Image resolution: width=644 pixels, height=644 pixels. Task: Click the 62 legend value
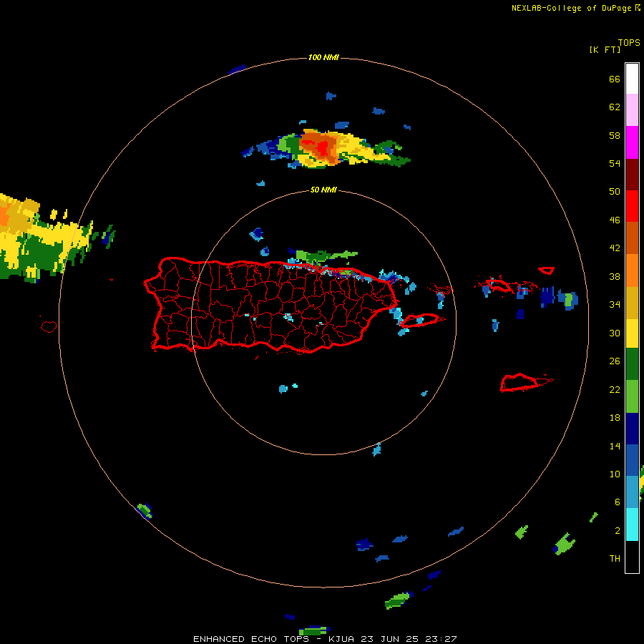click(x=615, y=107)
